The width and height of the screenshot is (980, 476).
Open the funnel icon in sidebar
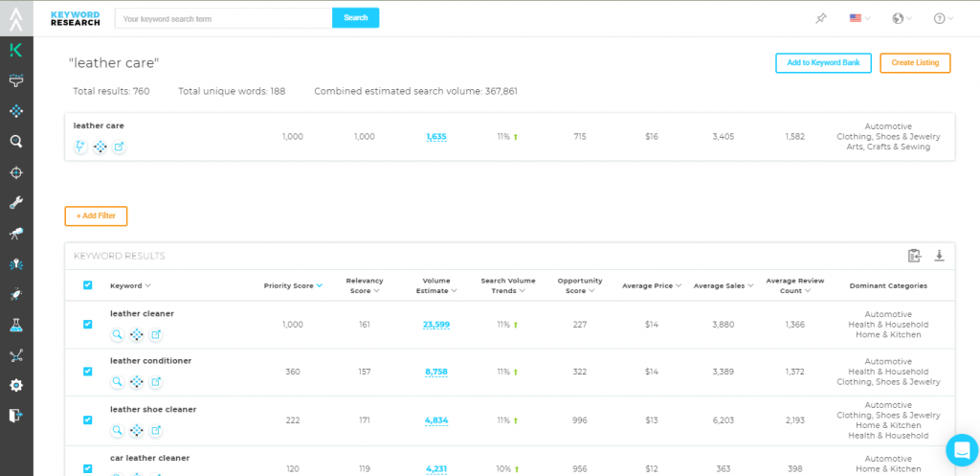[x=16, y=80]
